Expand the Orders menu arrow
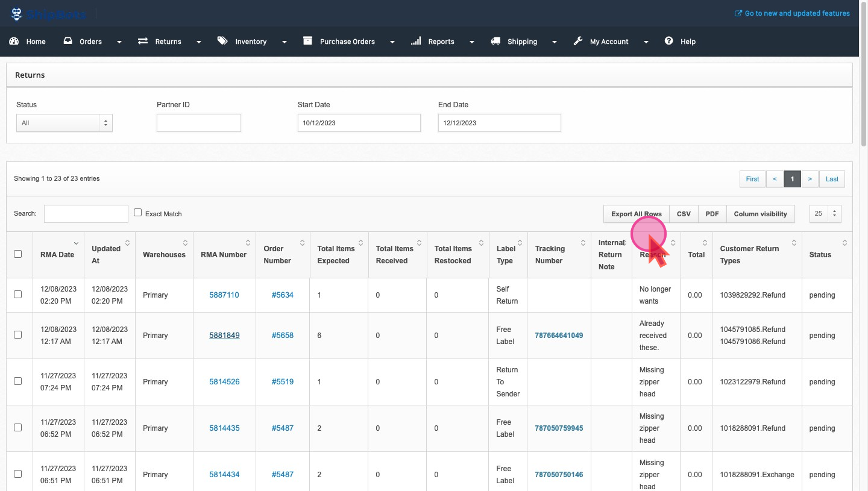The width and height of the screenshot is (868, 491). [x=119, y=42]
